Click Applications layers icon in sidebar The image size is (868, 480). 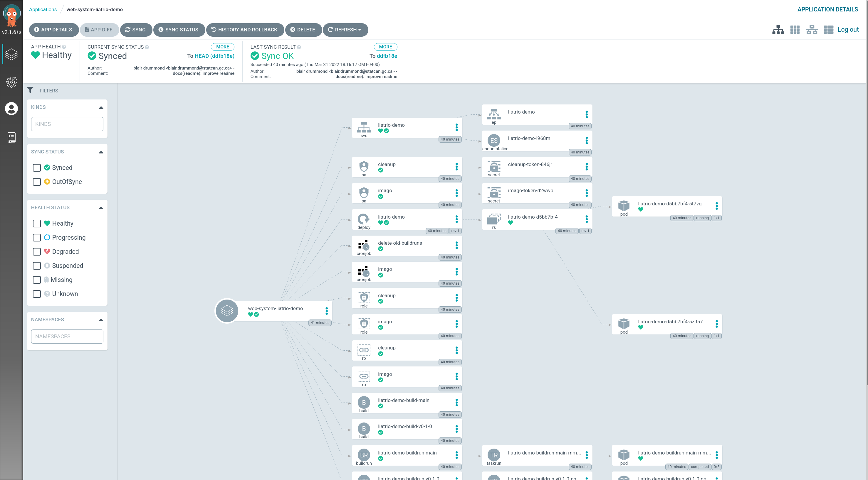pos(11,54)
